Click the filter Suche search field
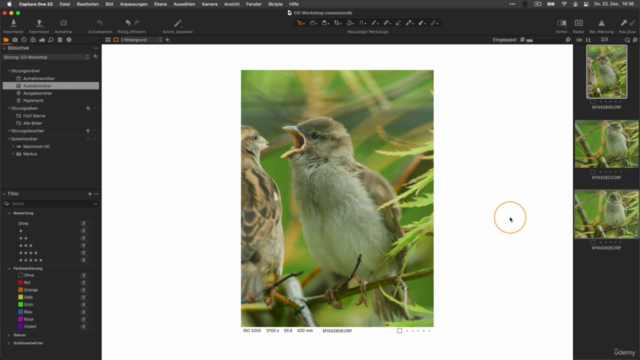 pyautogui.click(x=51, y=204)
